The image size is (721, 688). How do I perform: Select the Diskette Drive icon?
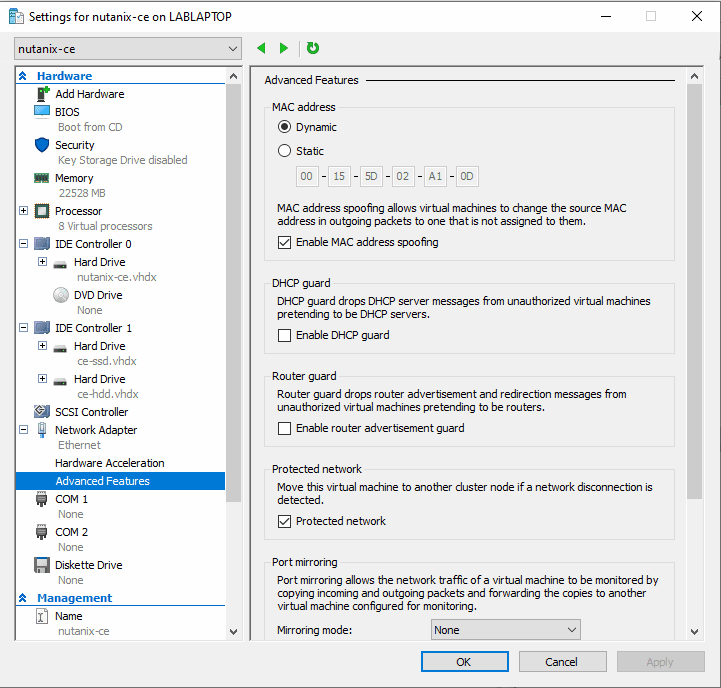pos(42,565)
